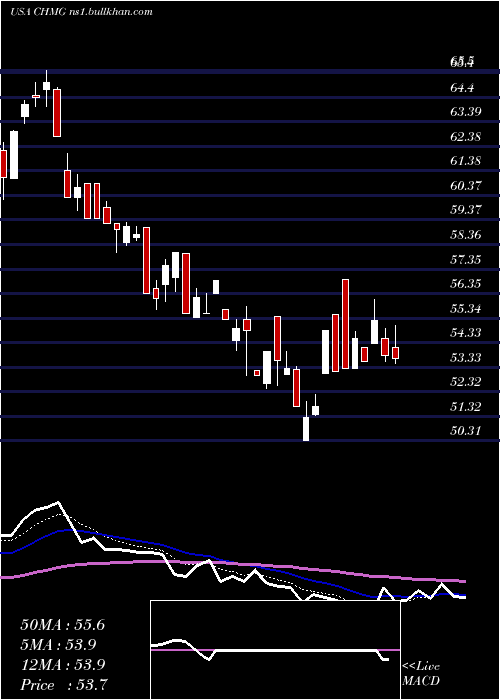The width and height of the screenshot is (500, 700).
Task: Click the '50MA : 55.6' readout
Action: click(62, 625)
